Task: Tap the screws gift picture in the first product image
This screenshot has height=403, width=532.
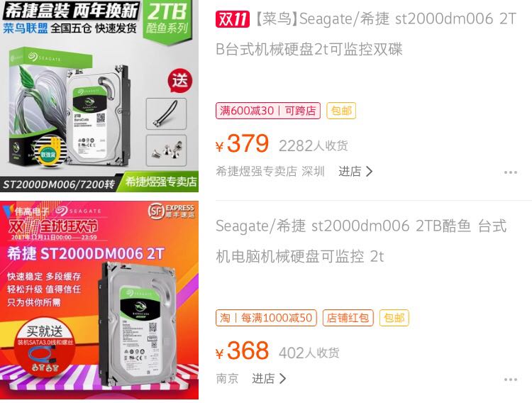Action: [166, 150]
